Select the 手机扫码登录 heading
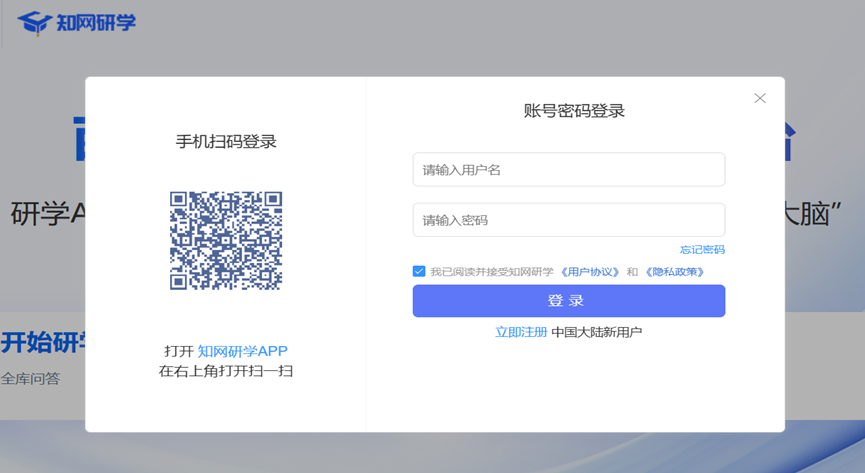Screen dimensions: 865x473 [226, 142]
